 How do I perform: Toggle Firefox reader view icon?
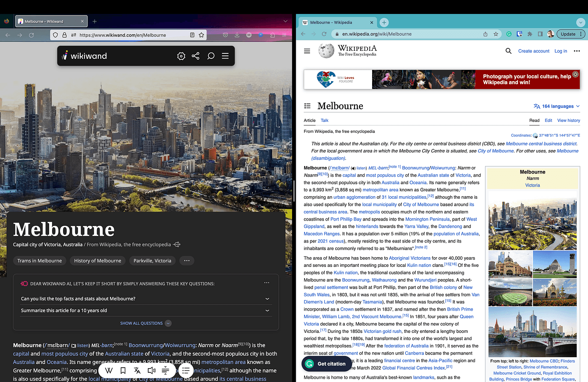pyautogui.click(x=192, y=35)
